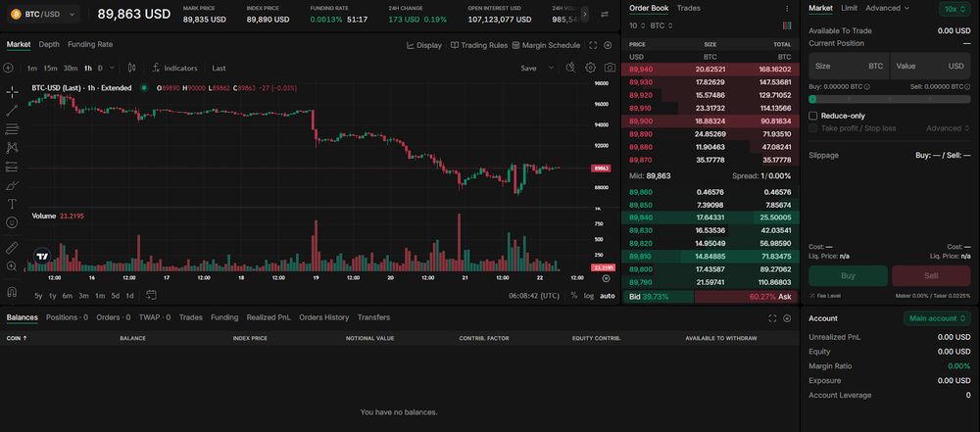Change order book grouping value 10

coord(636,25)
